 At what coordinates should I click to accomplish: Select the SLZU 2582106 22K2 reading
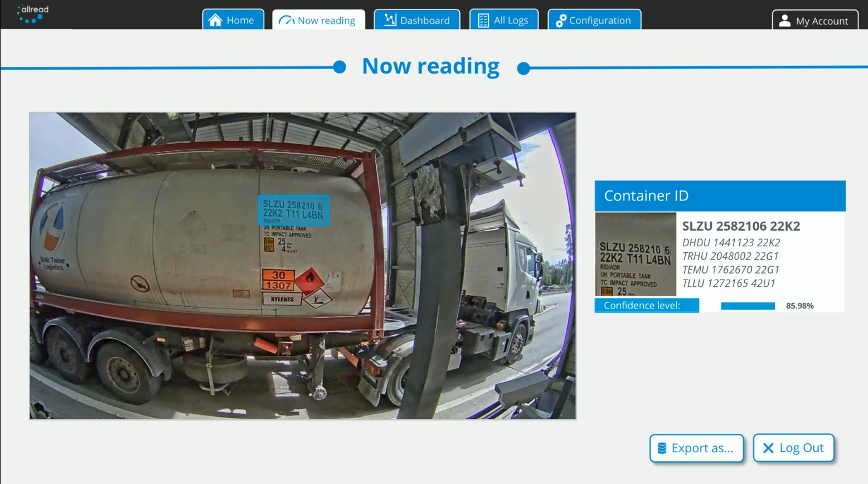(741, 226)
